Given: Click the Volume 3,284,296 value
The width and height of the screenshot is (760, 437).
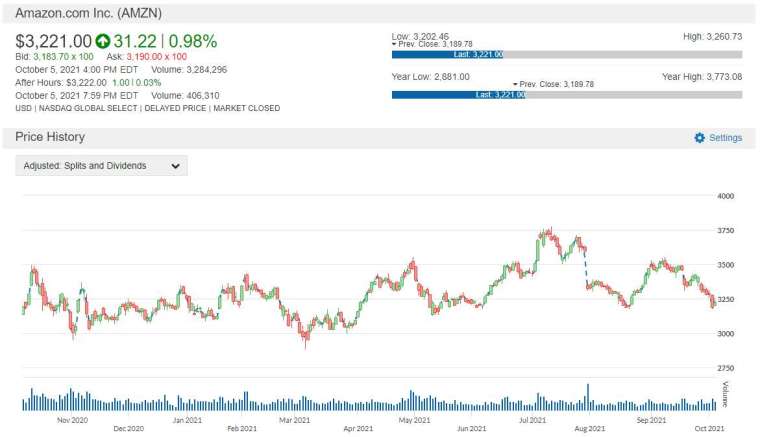Looking at the screenshot, I should [x=206, y=70].
